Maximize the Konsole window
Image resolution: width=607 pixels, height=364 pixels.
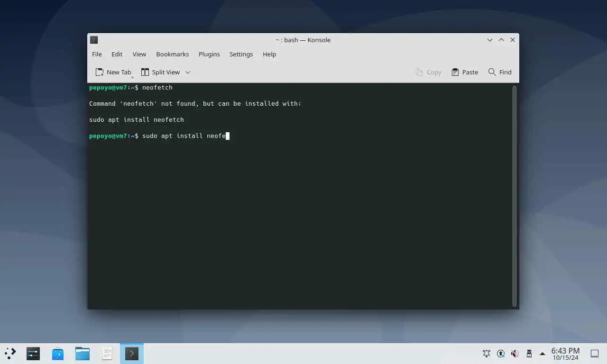(501, 40)
